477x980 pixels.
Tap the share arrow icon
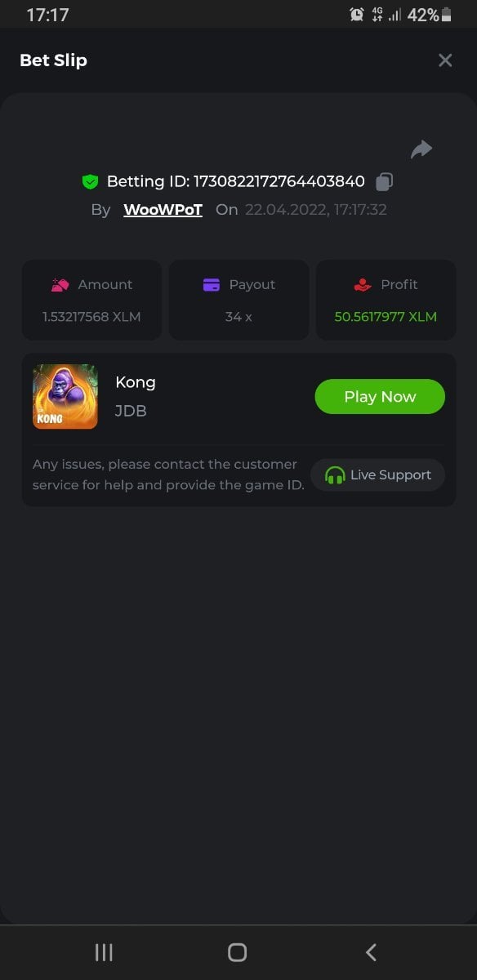tap(421, 149)
